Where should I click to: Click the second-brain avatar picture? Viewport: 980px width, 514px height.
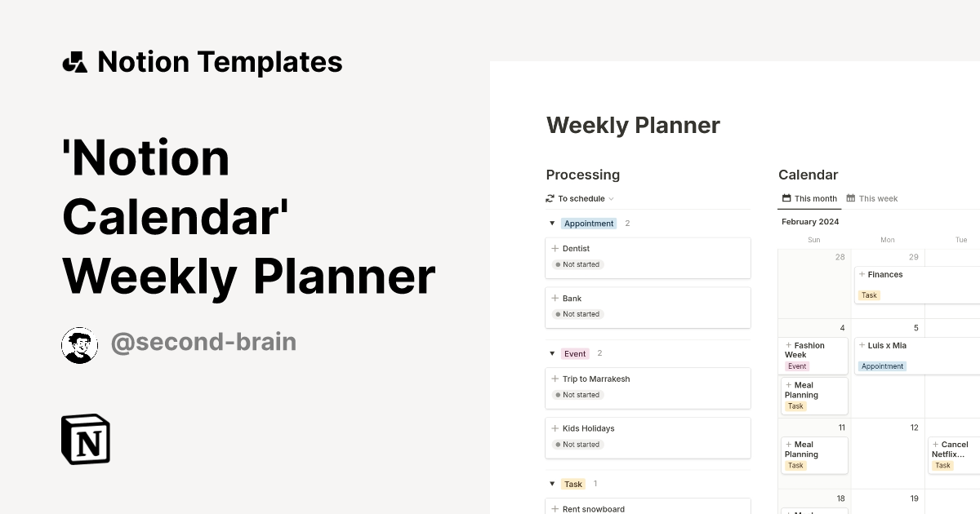pos(79,345)
